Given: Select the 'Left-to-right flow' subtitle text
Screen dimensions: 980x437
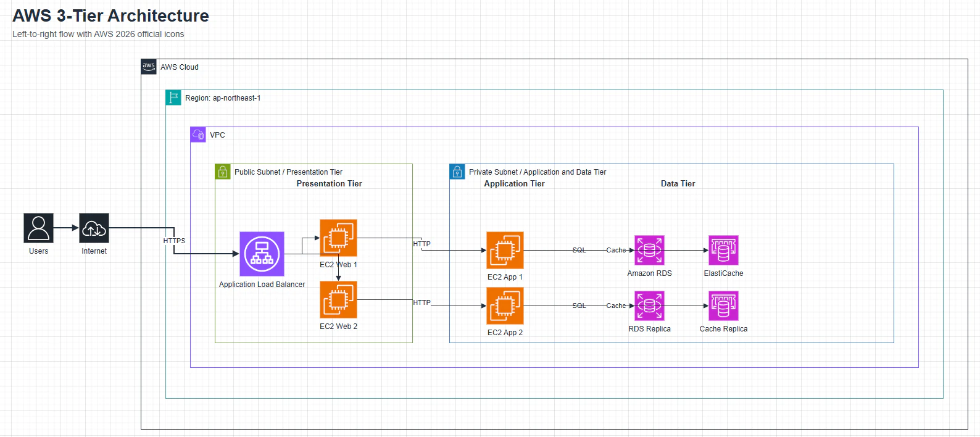Looking at the screenshot, I should click(98, 34).
